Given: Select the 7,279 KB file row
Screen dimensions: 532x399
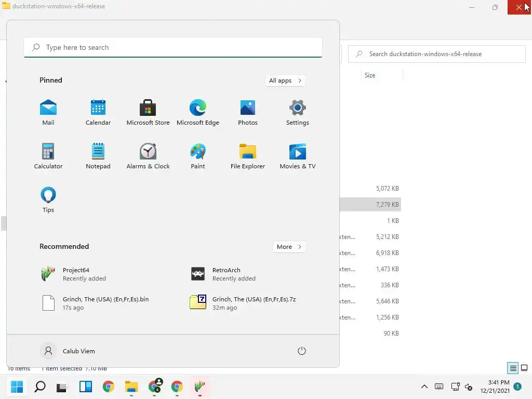Looking at the screenshot, I should (370, 205).
